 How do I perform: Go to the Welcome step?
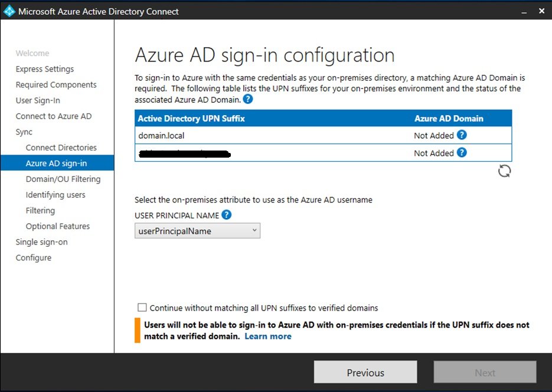click(x=32, y=53)
